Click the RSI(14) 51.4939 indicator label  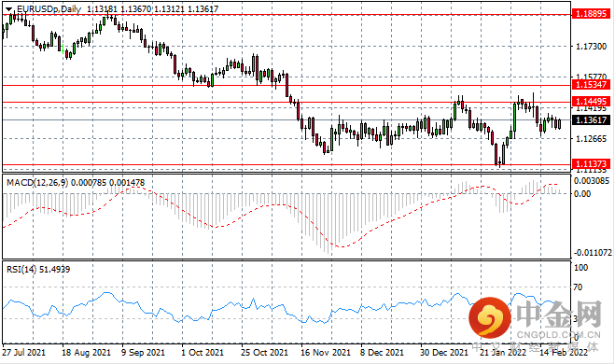point(38,270)
